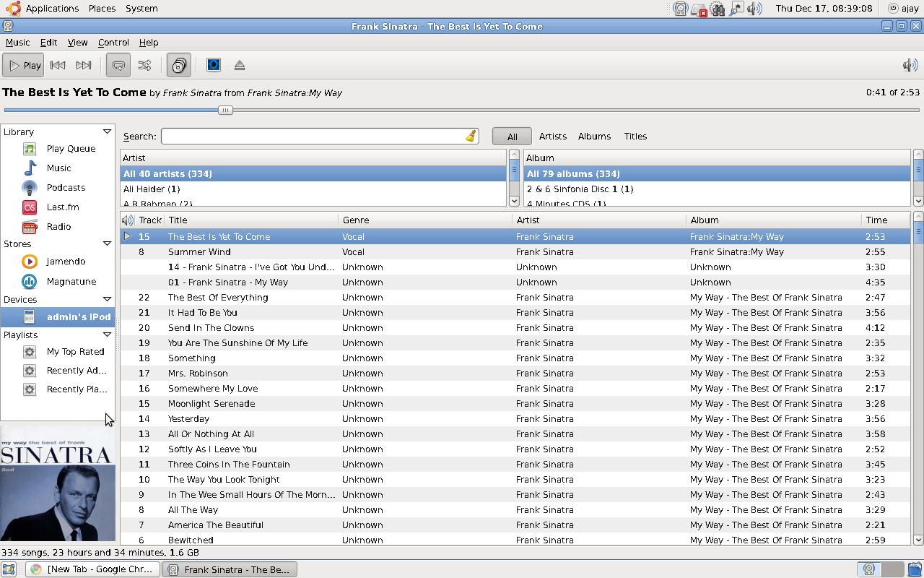Toggle repeat mode in toolbar
The image size is (924, 578).
click(118, 65)
